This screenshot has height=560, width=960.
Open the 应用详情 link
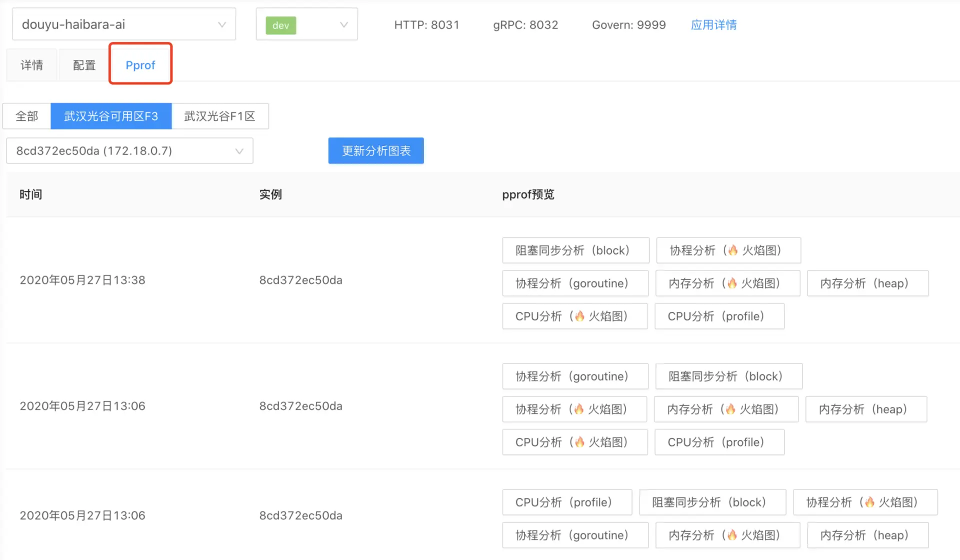(x=713, y=24)
